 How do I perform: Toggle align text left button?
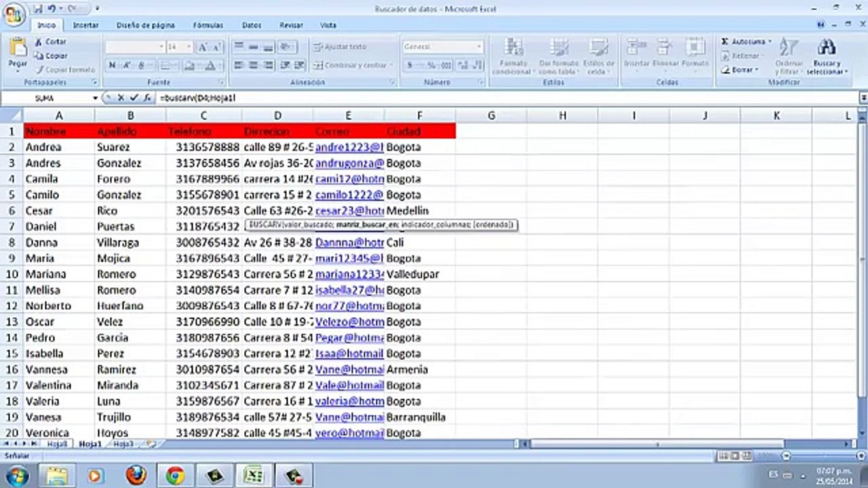coord(238,65)
